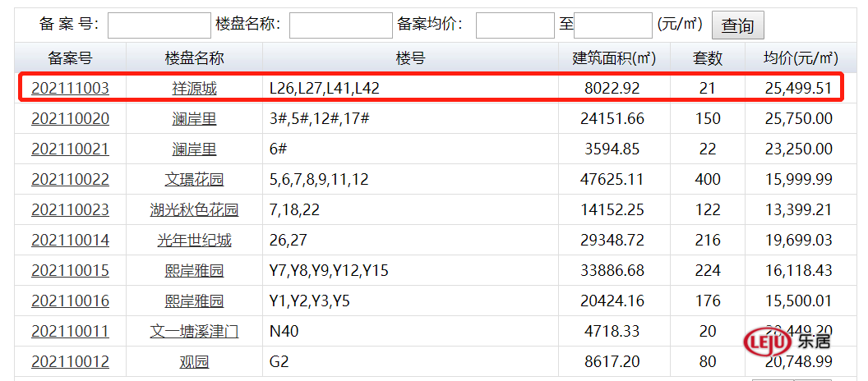Open record link 202110023
Image resolution: width=868 pixels, height=381 pixels.
(71, 210)
